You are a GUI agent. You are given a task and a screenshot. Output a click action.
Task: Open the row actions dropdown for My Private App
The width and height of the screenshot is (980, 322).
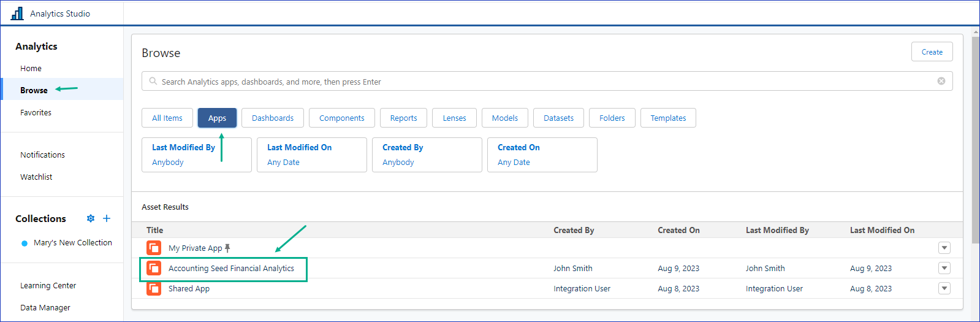(x=944, y=248)
